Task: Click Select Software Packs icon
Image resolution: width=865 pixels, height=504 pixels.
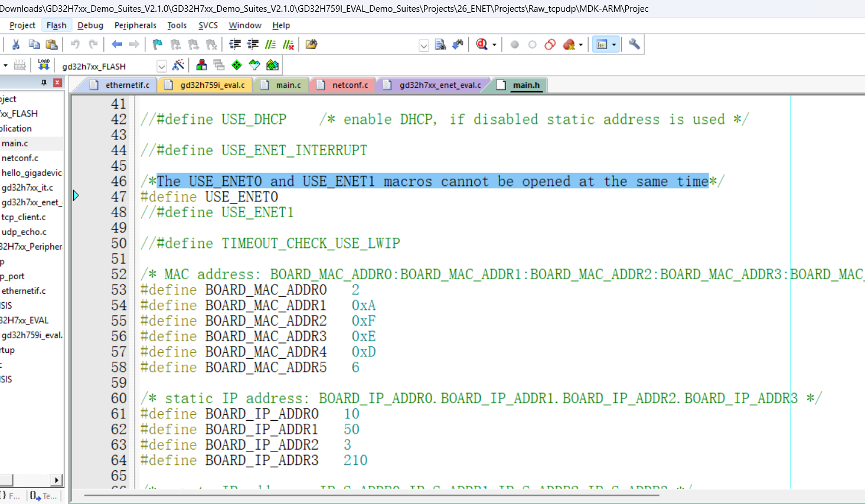Action: 254,65
